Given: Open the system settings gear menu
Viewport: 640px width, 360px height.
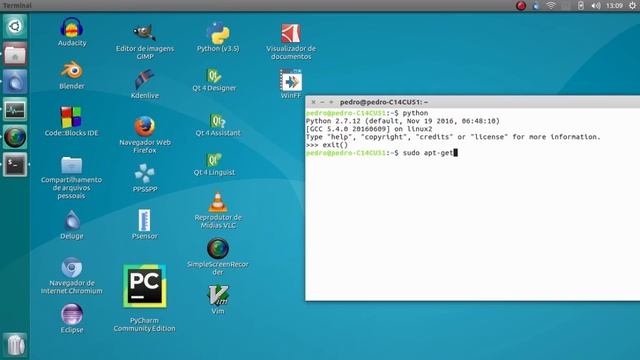Looking at the screenshot, I should point(633,6).
